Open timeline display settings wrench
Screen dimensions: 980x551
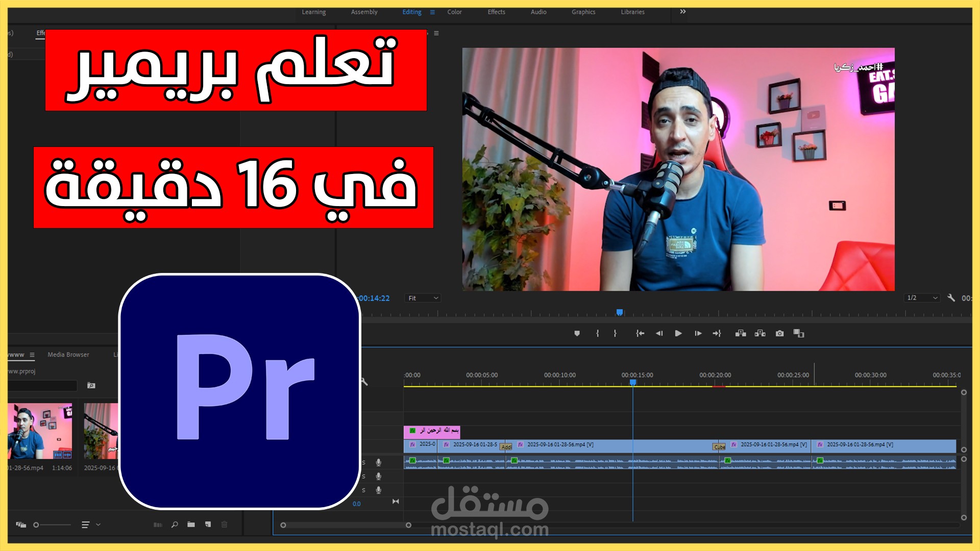(364, 381)
